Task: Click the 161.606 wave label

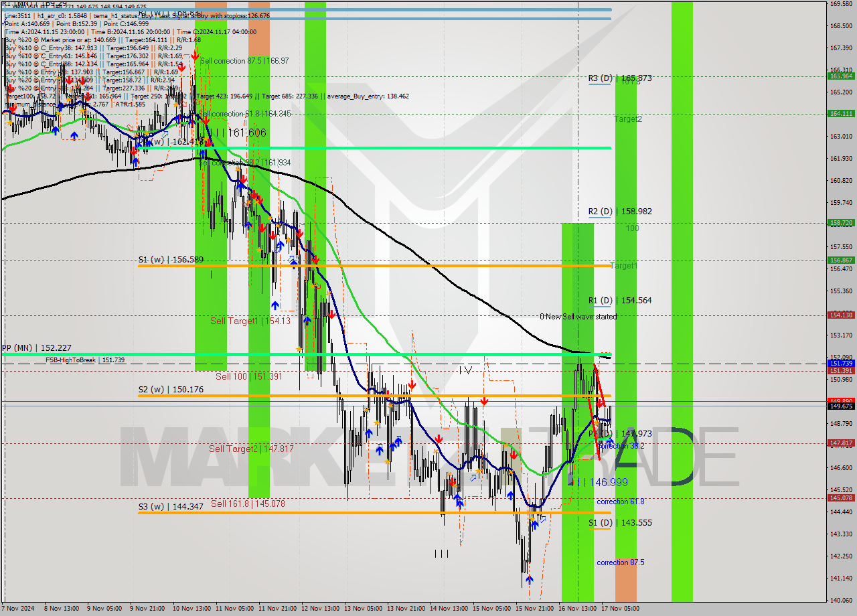Action: click(238, 133)
